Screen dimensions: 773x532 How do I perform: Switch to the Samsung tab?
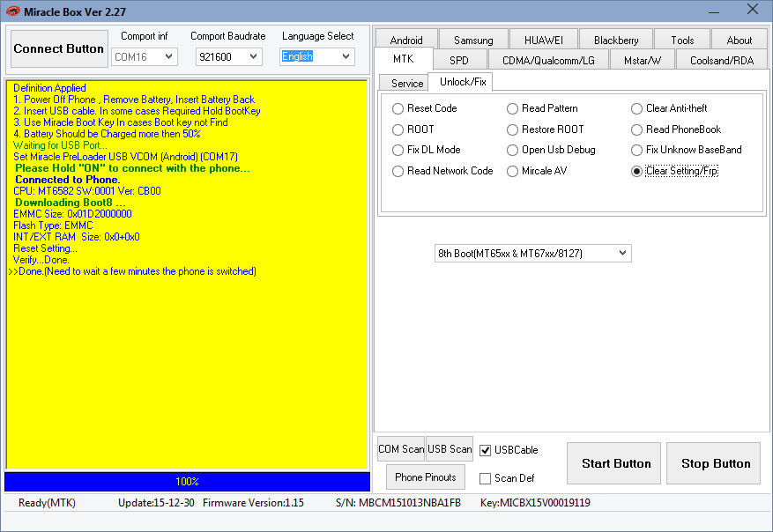[473, 40]
